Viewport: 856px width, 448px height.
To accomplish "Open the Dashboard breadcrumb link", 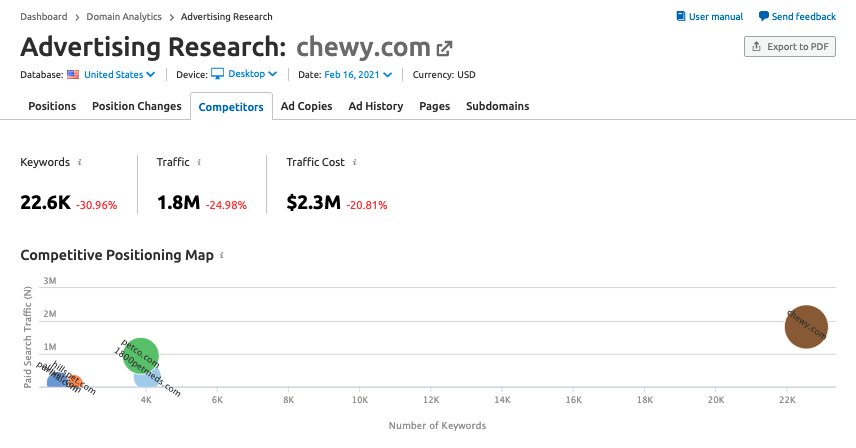I will (44, 17).
